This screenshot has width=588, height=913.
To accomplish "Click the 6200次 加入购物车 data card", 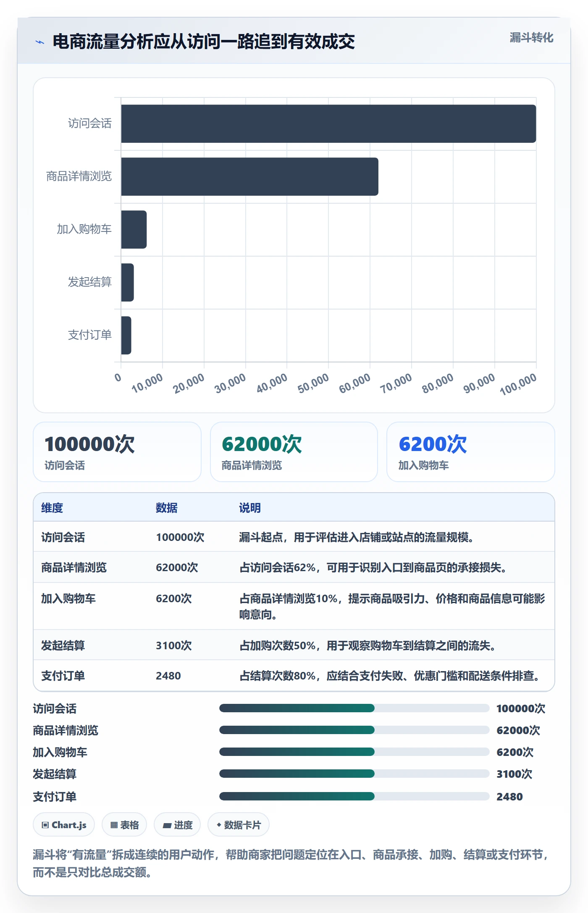I will pyautogui.click(x=471, y=452).
